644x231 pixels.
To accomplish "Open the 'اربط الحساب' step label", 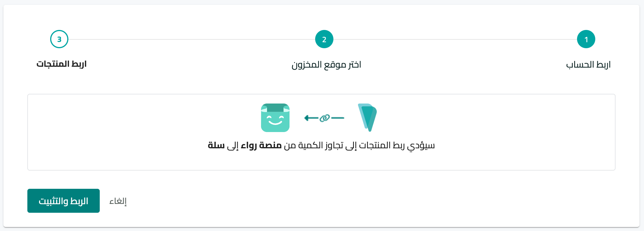I will click(588, 64).
